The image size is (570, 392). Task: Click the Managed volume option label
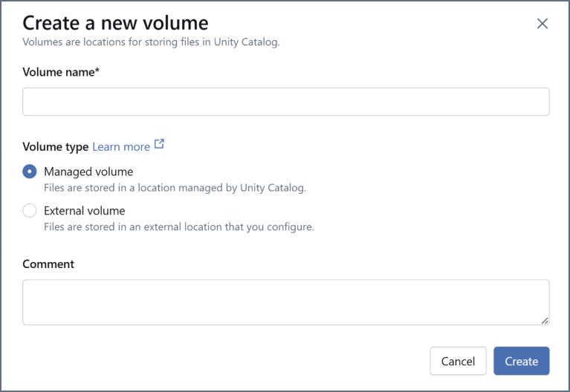coord(88,171)
